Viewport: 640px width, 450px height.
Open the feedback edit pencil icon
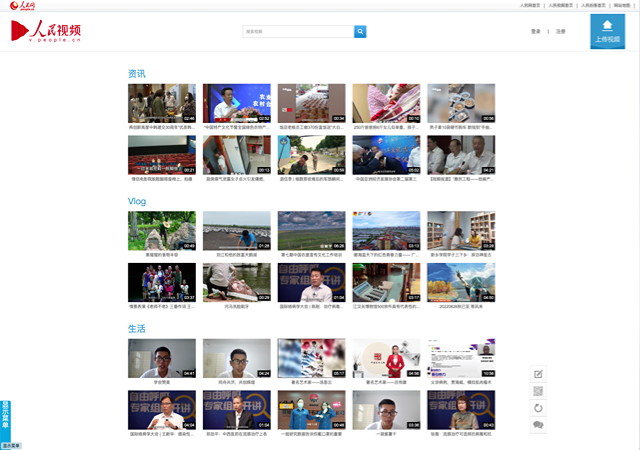click(x=538, y=374)
